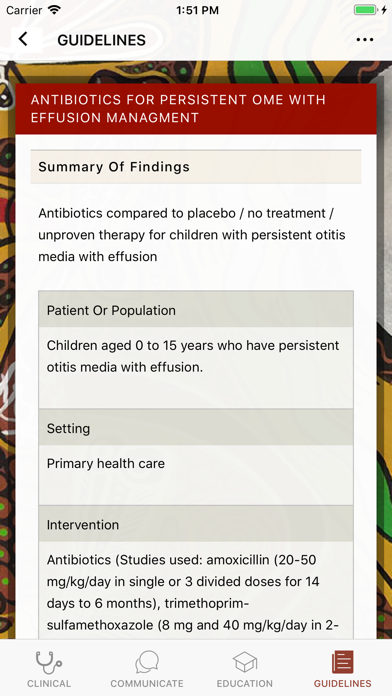Tap the Children aged 0 to 15 text

(193, 356)
